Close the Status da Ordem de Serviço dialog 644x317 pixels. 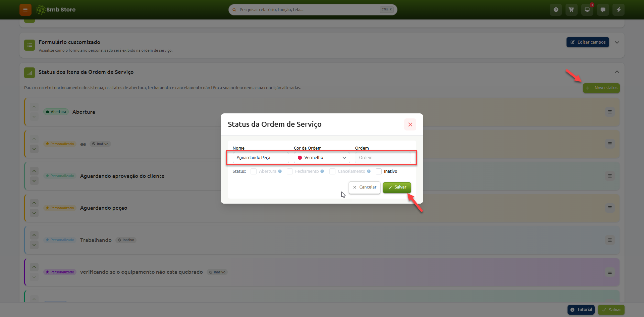point(410,124)
